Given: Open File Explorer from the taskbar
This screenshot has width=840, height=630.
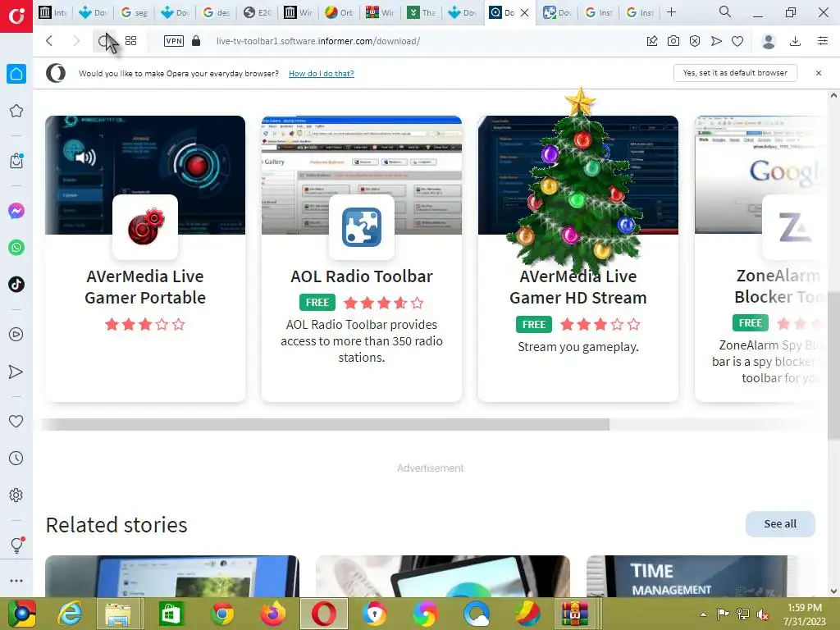Looking at the screenshot, I should pos(119,614).
